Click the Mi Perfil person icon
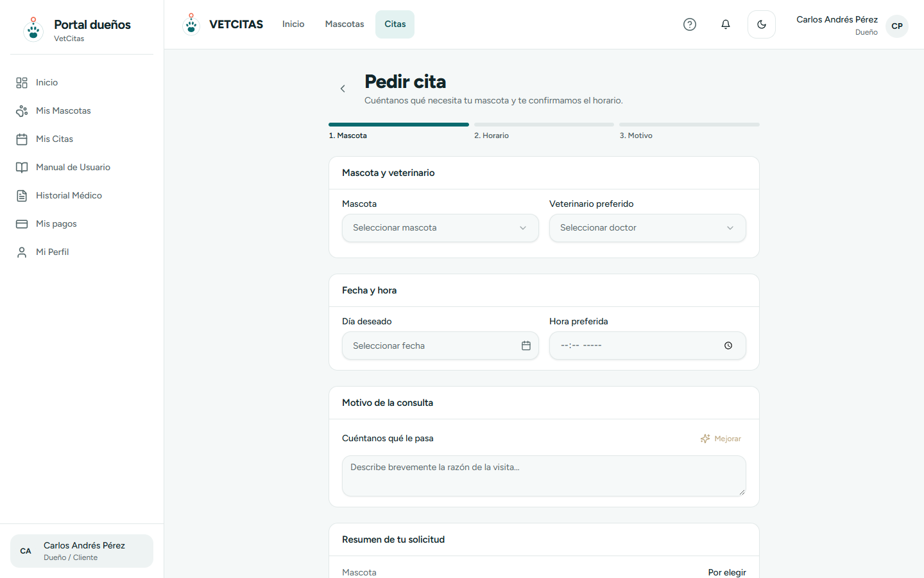The width and height of the screenshot is (924, 578). [x=22, y=252]
